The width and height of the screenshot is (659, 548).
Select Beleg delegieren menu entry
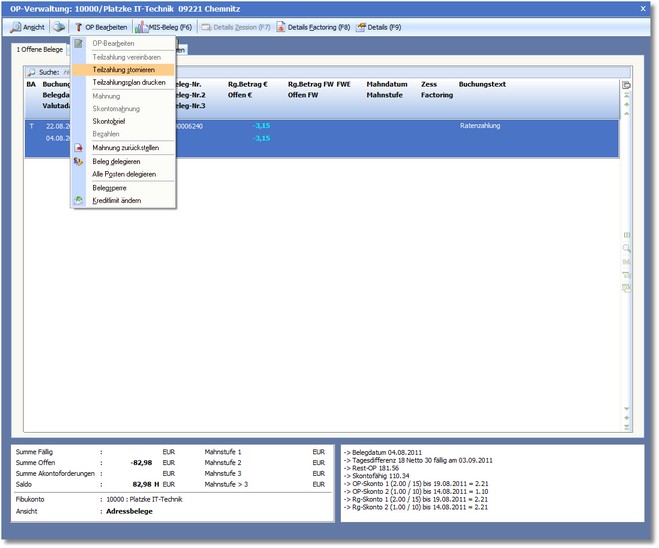click(116, 161)
